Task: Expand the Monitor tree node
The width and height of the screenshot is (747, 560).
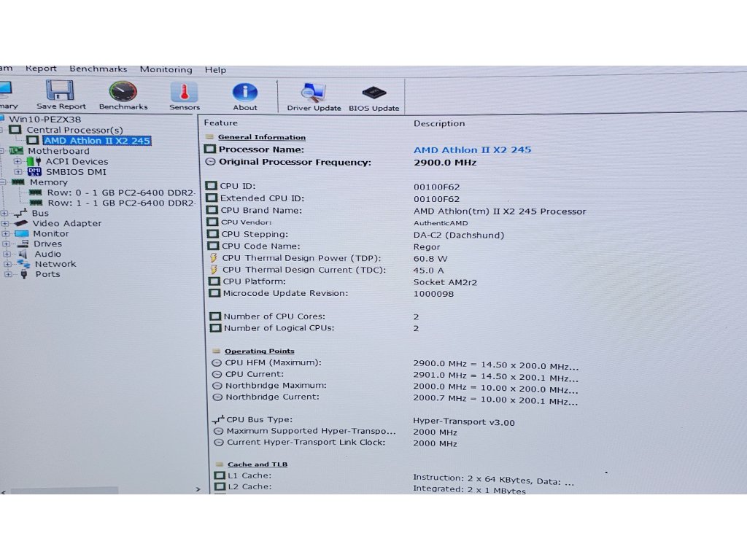Action: coord(6,234)
